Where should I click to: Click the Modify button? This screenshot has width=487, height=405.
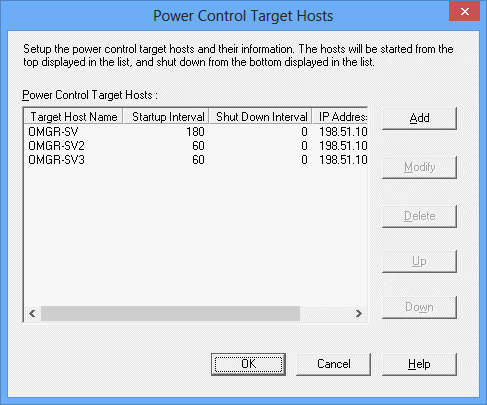[x=419, y=167]
